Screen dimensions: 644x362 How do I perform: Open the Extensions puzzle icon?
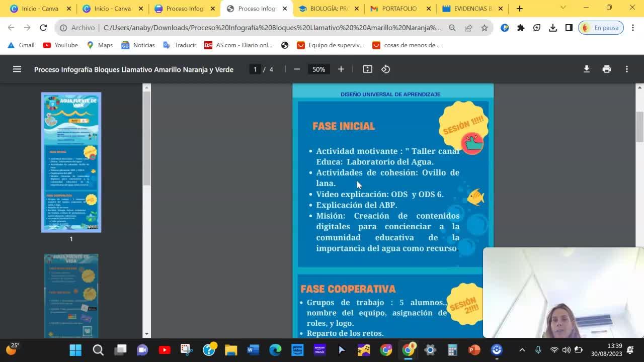click(521, 28)
